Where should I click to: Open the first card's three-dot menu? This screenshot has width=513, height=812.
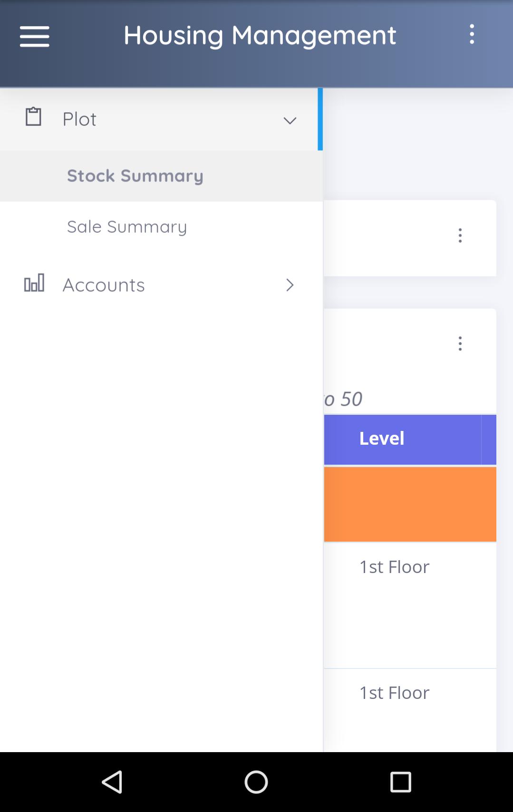point(460,236)
